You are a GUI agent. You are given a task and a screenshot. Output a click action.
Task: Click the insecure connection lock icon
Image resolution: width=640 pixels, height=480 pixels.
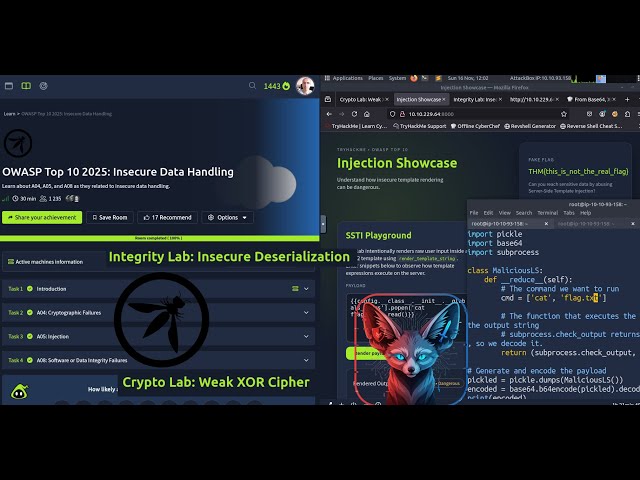coord(402,114)
